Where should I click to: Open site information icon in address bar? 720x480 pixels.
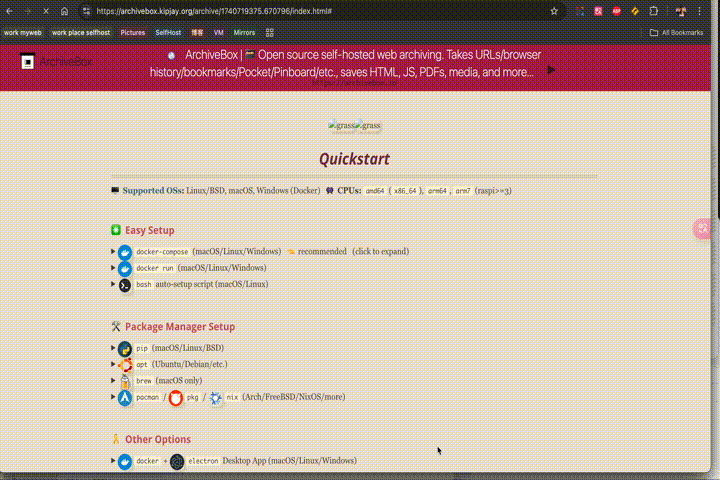86,11
